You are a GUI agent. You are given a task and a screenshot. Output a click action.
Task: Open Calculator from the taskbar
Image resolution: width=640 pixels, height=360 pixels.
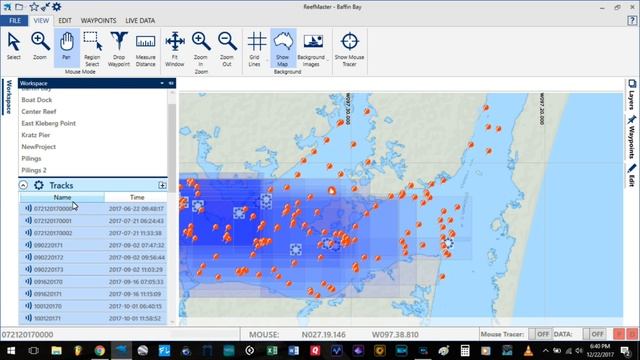tap(465, 351)
